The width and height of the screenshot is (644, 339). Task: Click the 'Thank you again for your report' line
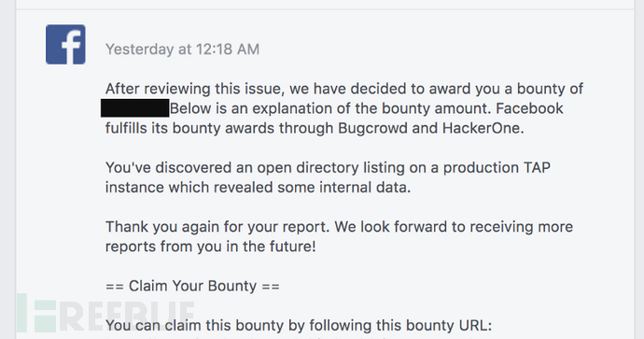tap(339, 227)
